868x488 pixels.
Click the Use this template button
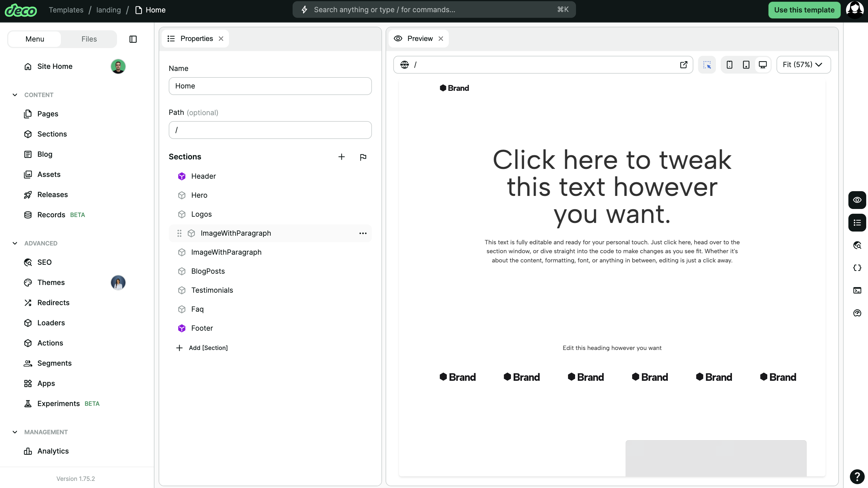[804, 10]
